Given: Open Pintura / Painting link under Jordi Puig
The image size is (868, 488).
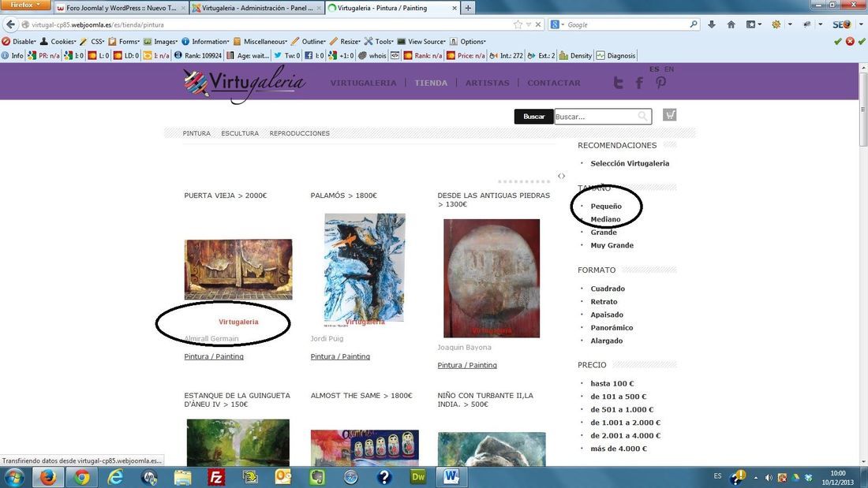Looking at the screenshot, I should pyautogui.click(x=340, y=356).
